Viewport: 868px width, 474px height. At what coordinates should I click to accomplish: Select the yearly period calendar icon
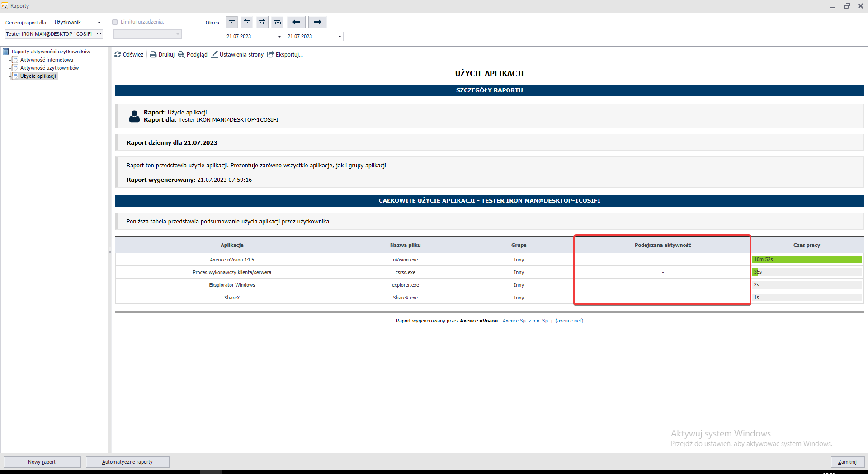pos(277,22)
